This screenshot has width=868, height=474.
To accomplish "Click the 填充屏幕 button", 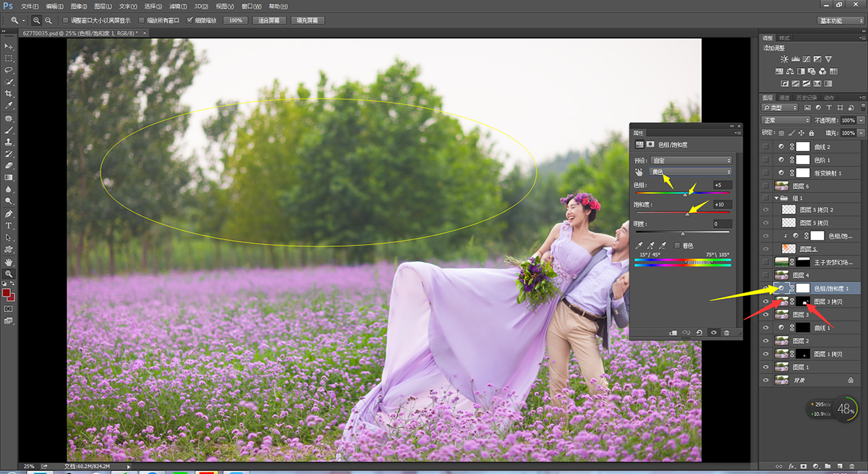I will (307, 20).
